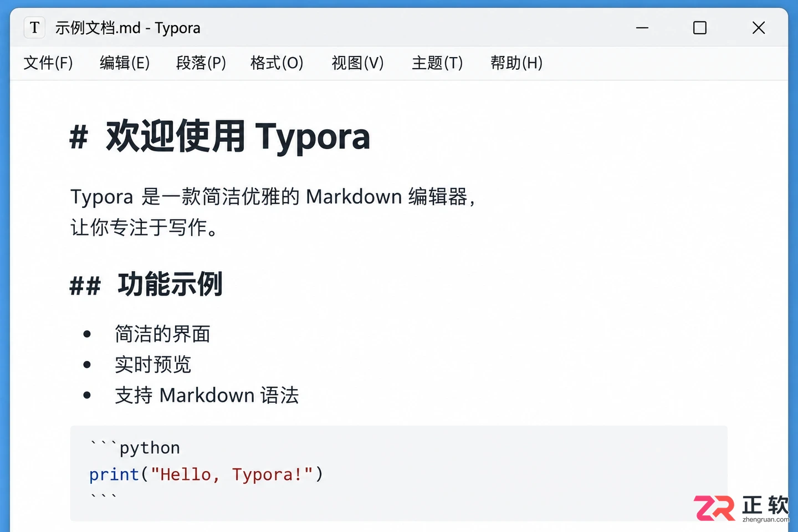Maximize the Typora window
This screenshot has width=798, height=532.
pos(700,28)
